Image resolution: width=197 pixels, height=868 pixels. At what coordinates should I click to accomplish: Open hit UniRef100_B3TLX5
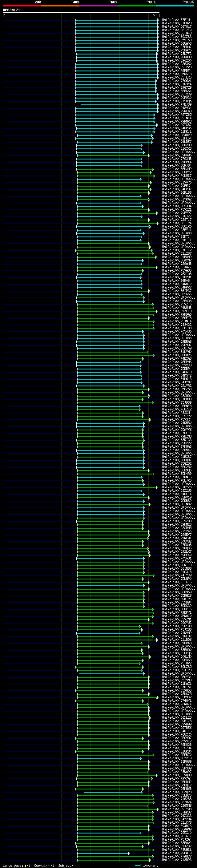coord(177,78)
